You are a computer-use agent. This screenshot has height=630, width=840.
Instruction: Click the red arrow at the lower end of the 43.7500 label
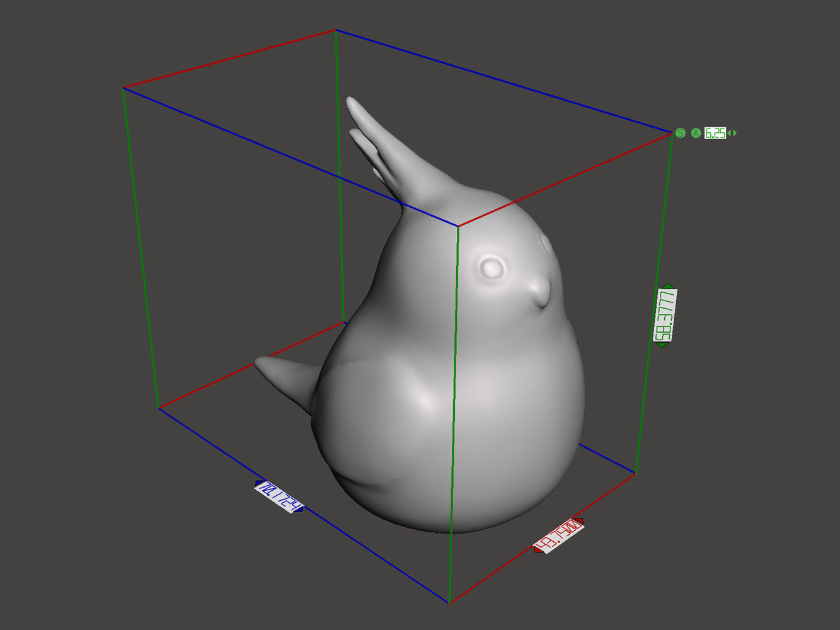[x=538, y=549]
